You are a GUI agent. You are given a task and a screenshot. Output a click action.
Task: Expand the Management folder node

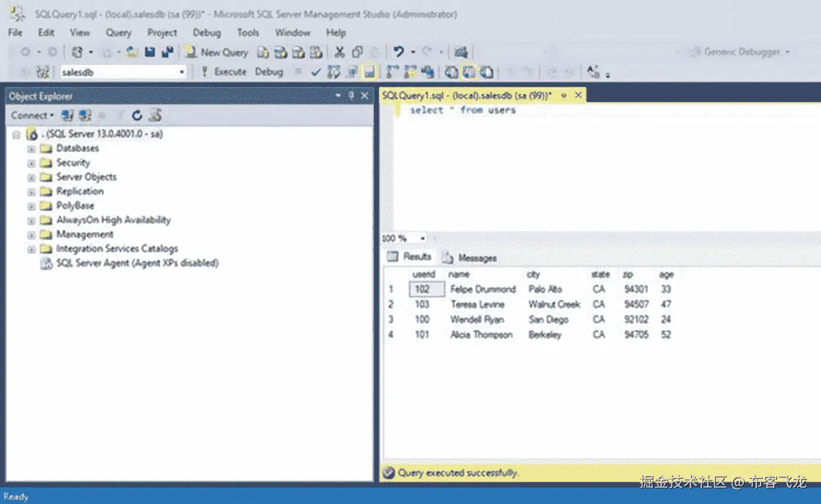click(x=32, y=235)
